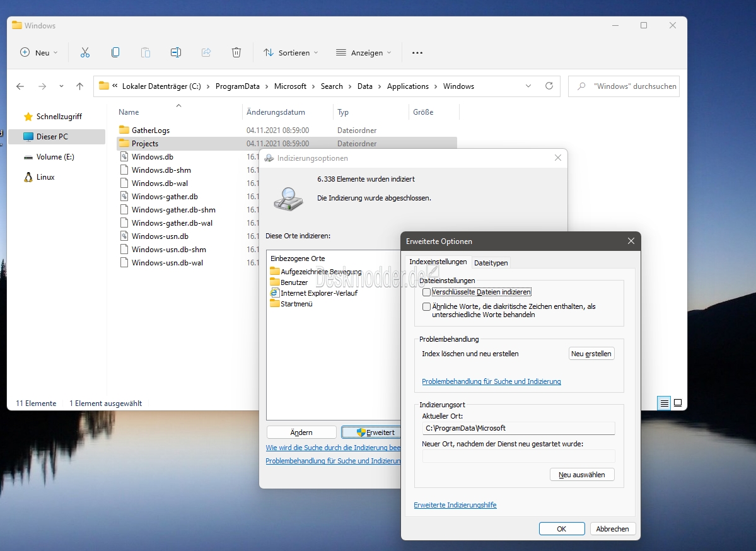Click the Neu auswählen button
Screen dimensions: 756x551
(x=582, y=474)
